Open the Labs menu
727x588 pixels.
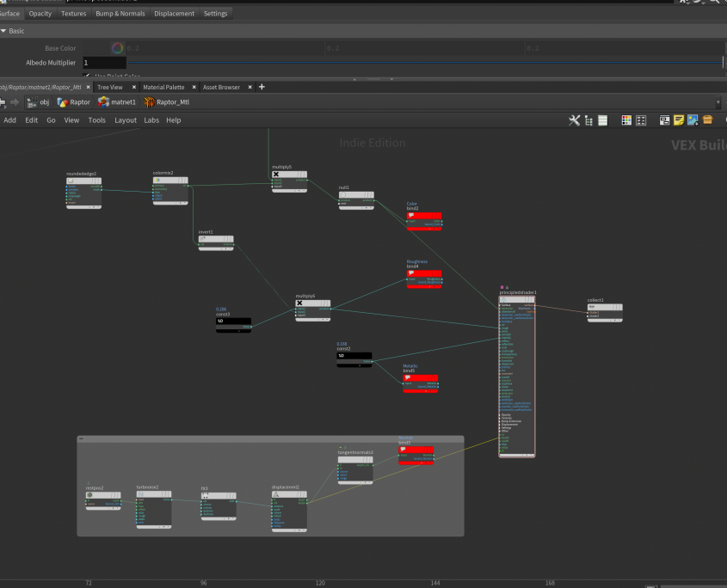[151, 120]
